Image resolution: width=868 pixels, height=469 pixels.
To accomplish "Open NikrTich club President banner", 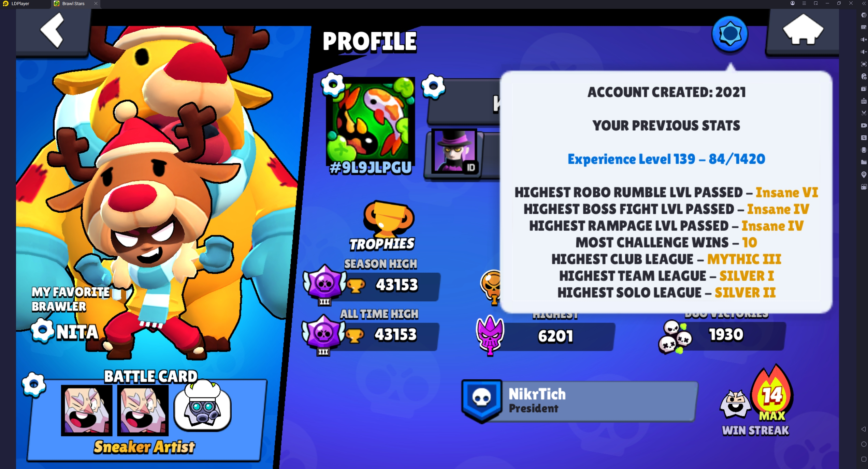I will click(579, 402).
